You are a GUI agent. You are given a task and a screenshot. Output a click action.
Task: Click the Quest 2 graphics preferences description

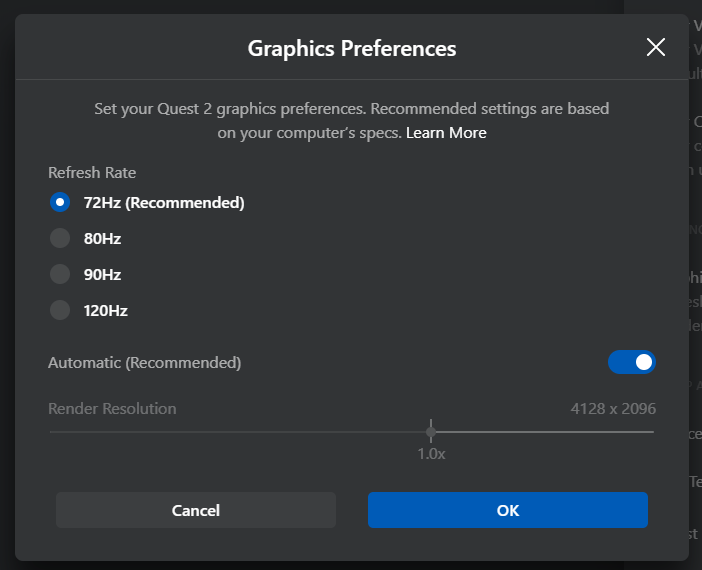click(x=352, y=121)
